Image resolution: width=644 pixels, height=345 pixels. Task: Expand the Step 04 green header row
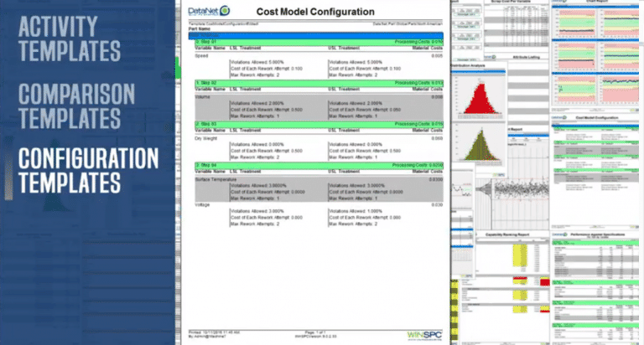coord(314,166)
